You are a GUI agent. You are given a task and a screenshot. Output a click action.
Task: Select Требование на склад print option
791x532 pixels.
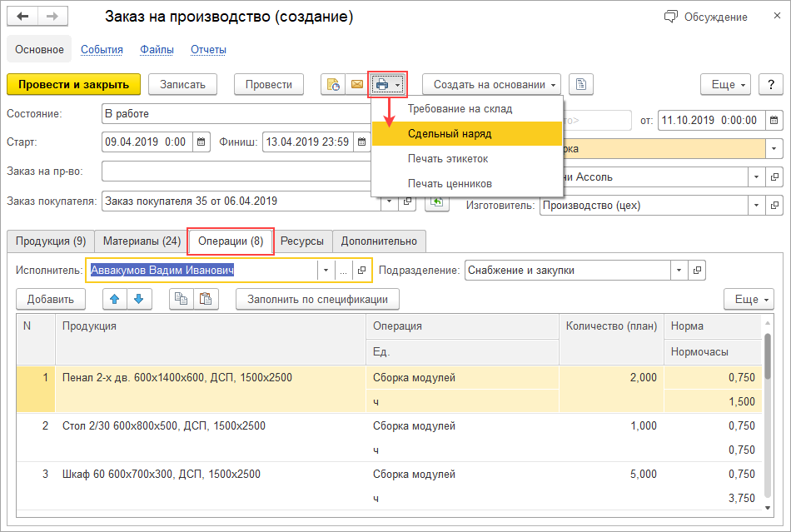467,109
